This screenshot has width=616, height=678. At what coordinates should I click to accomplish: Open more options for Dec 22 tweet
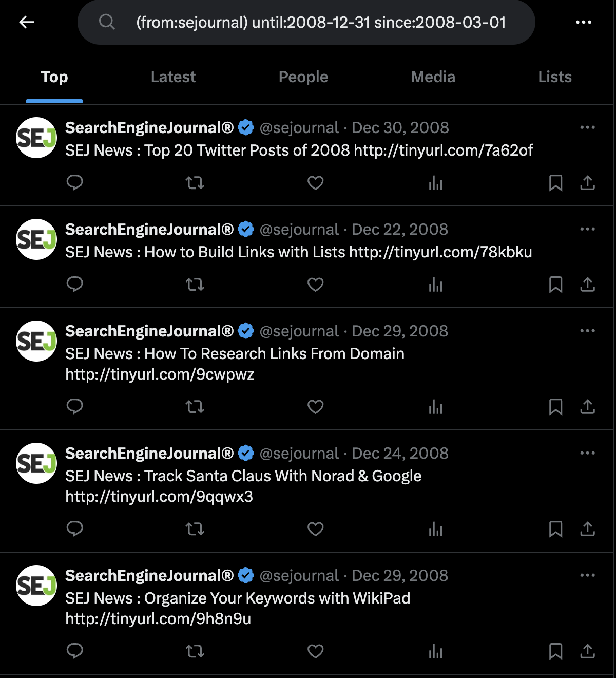[587, 229]
